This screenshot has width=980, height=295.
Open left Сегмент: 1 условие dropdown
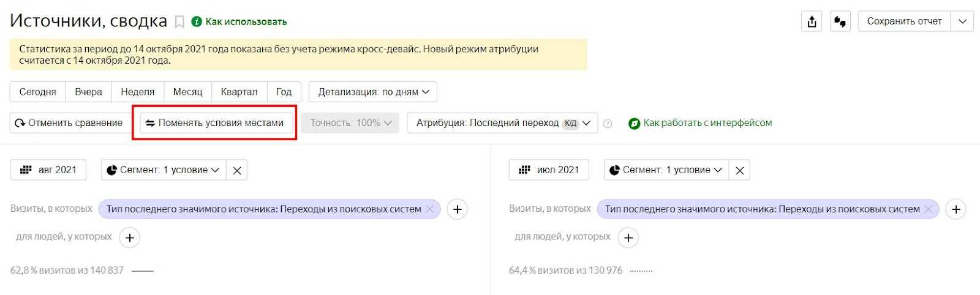164,170
